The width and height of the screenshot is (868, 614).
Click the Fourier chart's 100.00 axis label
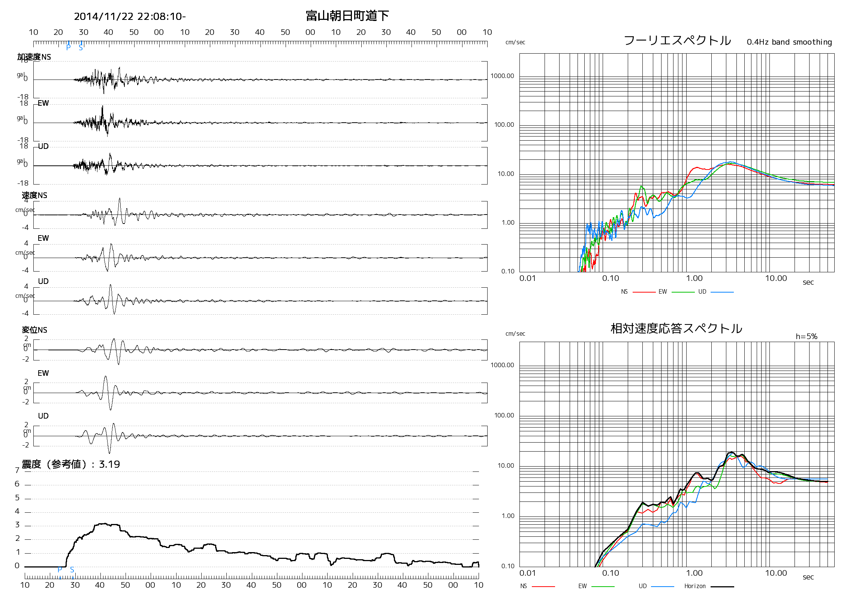coord(504,125)
